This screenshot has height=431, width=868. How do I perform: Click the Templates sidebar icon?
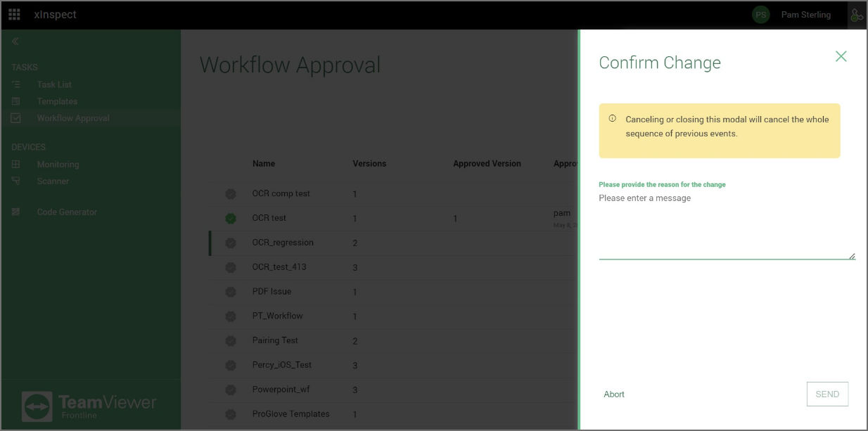coord(16,101)
